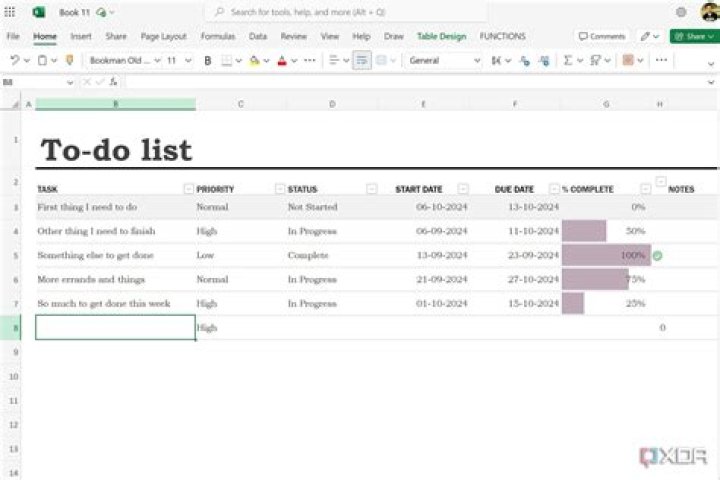The width and height of the screenshot is (720, 480).
Task: Toggle Wrap Text
Action: (x=362, y=60)
